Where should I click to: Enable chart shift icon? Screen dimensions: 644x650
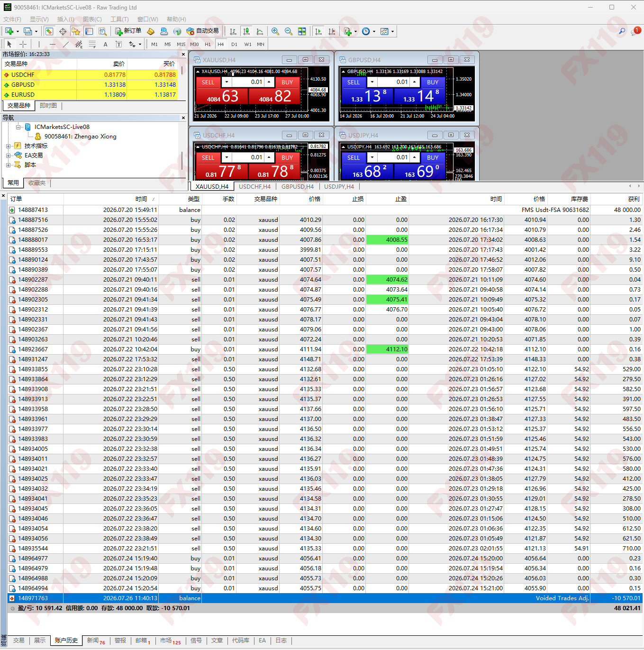coord(332,31)
